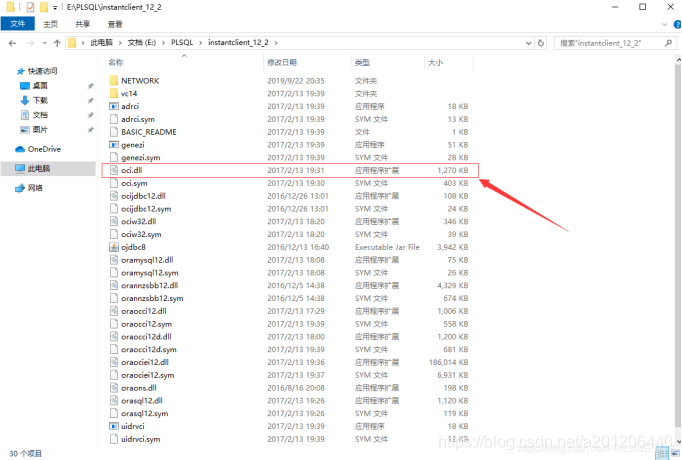Open the 共享 ribbon tab
This screenshot has height=460, width=682.
point(83,24)
